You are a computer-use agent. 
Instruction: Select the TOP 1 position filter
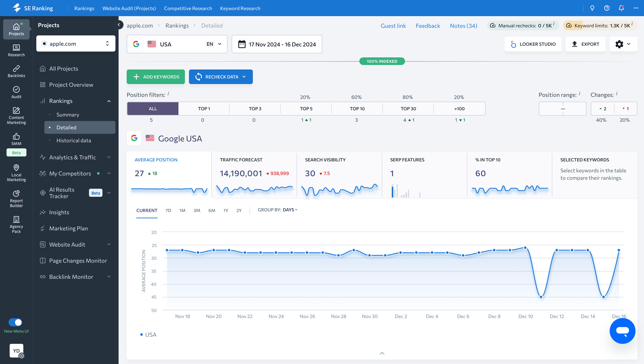[x=204, y=108]
